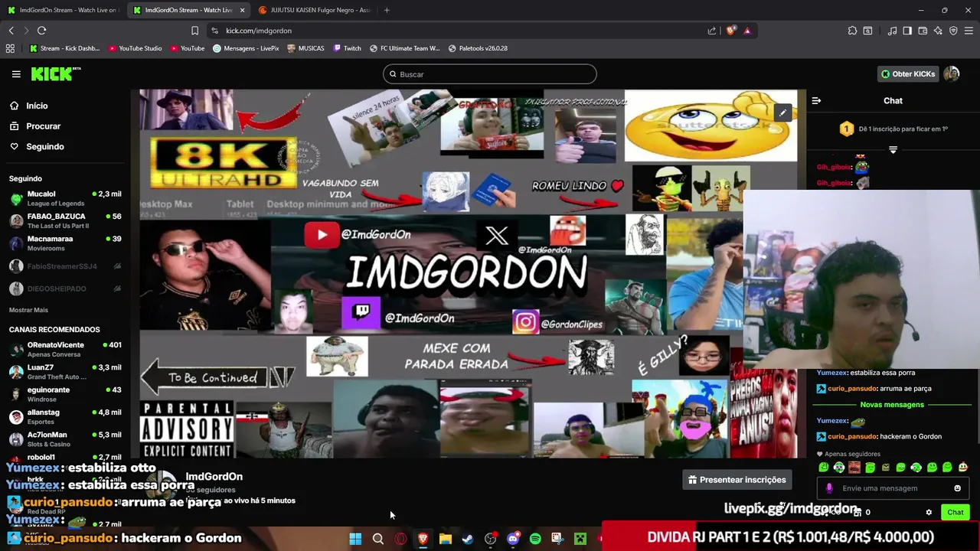980x551 pixels.
Task: Focus the Envie uma mensagem chat input
Action: pos(892,488)
